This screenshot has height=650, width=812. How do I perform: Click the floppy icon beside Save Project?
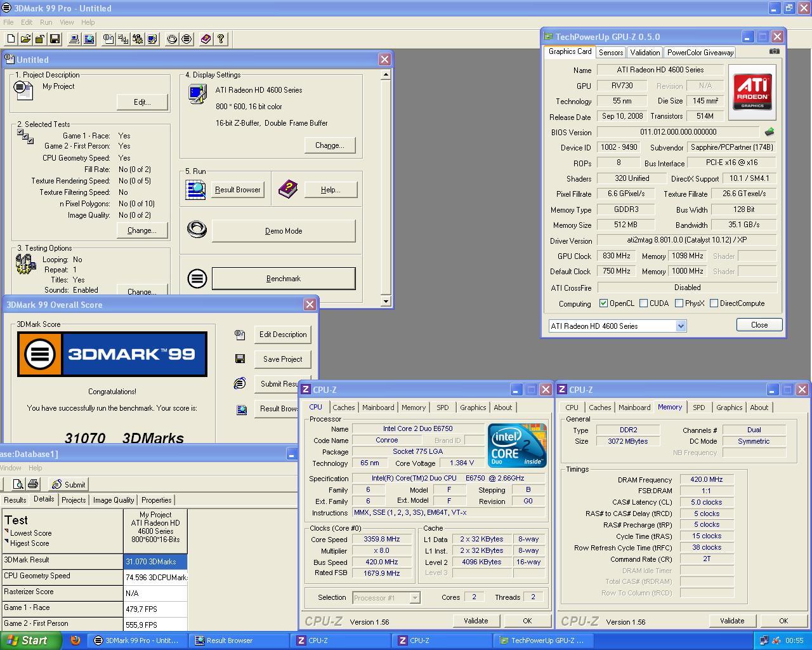240,359
